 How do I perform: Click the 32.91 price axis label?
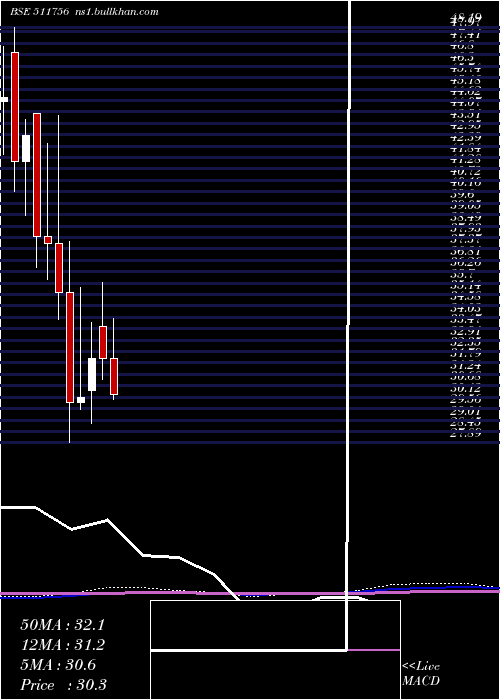(466, 332)
